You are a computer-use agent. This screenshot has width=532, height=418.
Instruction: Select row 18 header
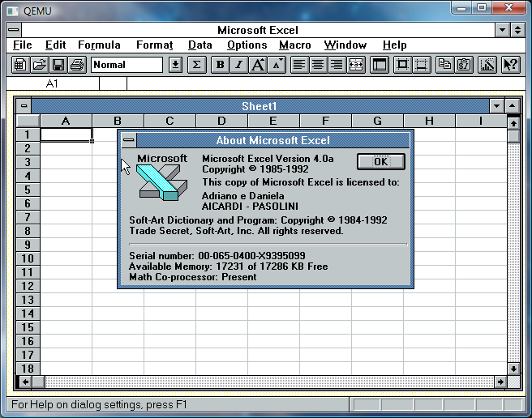(28, 369)
